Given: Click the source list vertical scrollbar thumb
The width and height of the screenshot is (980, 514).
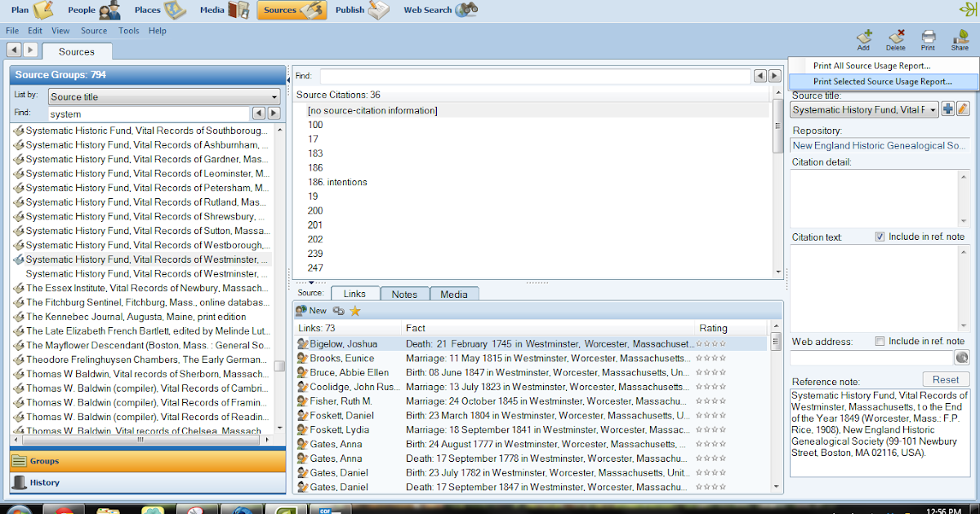Looking at the screenshot, I should click(280, 366).
